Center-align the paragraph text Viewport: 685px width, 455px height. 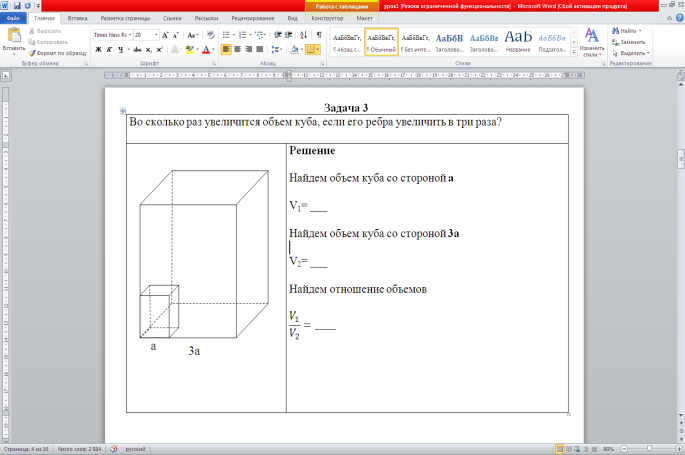pyautogui.click(x=238, y=49)
